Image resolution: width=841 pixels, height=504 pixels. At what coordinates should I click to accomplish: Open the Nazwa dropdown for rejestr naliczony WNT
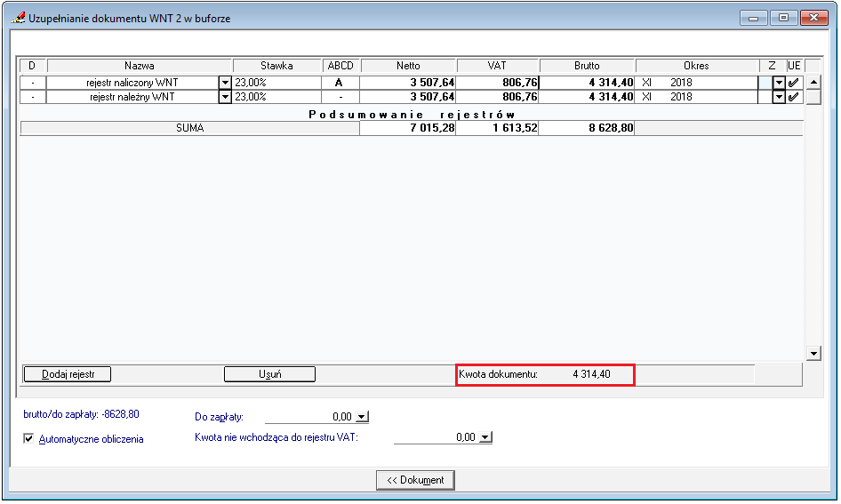click(225, 83)
